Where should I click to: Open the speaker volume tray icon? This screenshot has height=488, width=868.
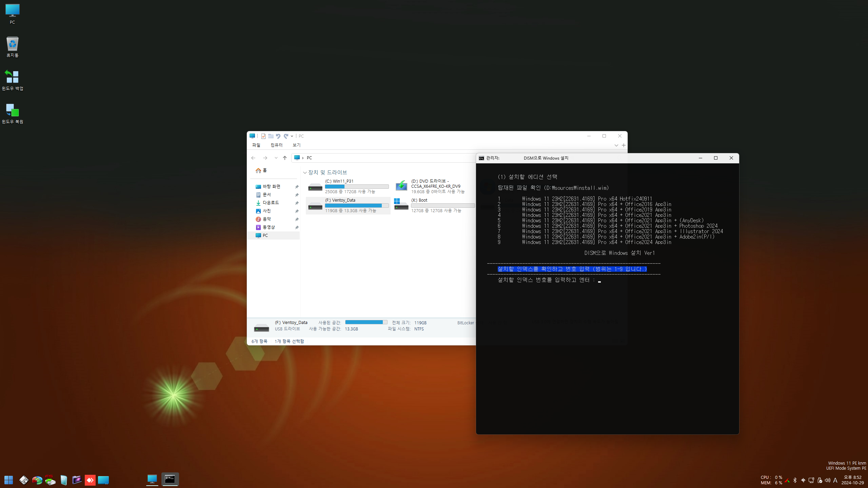828,480
